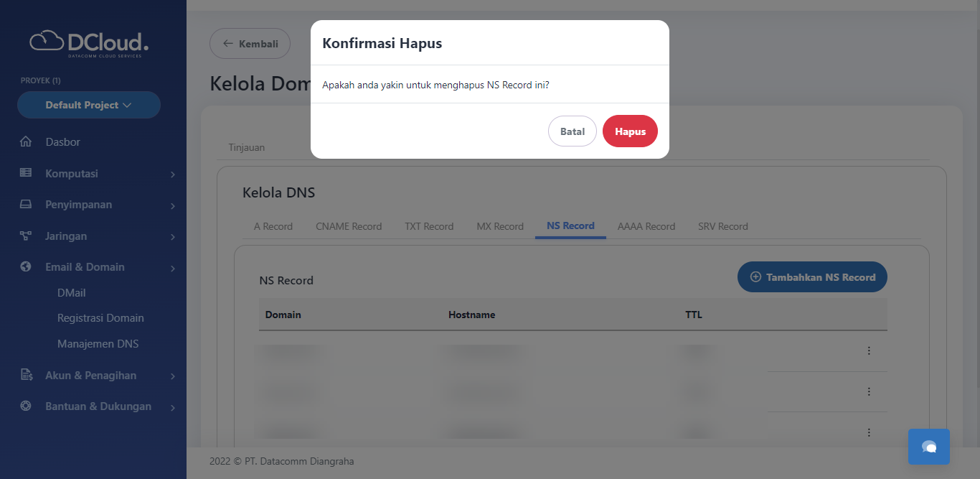This screenshot has height=479, width=980.
Task: Open the Default Project dropdown
Action: [x=88, y=105]
